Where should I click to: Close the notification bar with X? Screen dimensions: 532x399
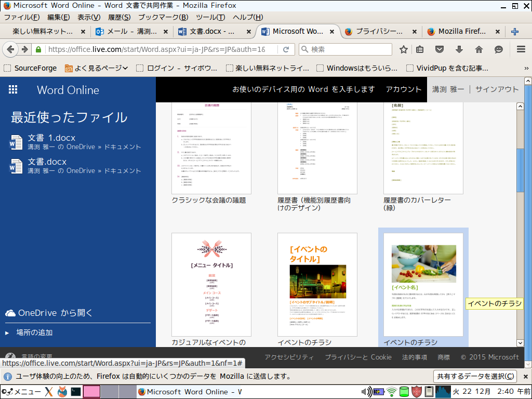[526, 377]
